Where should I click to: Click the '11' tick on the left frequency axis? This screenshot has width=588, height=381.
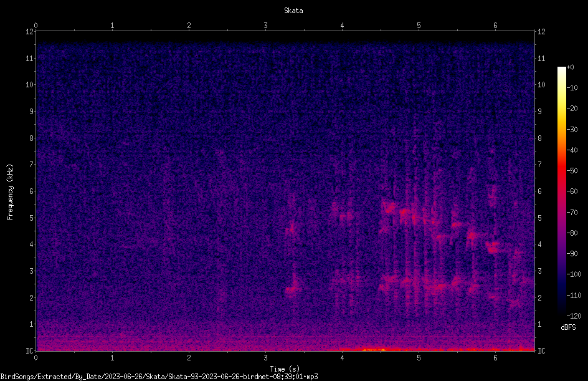(x=29, y=58)
